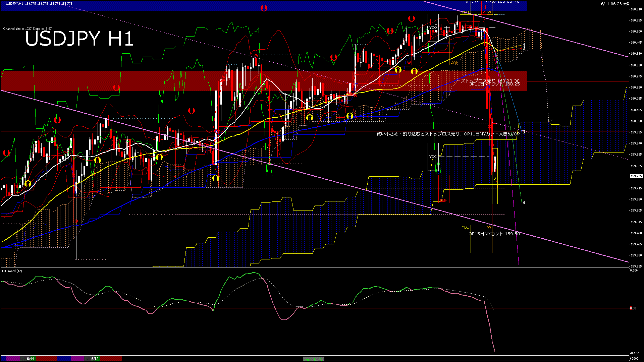Select the YDH level label

coord(465,12)
